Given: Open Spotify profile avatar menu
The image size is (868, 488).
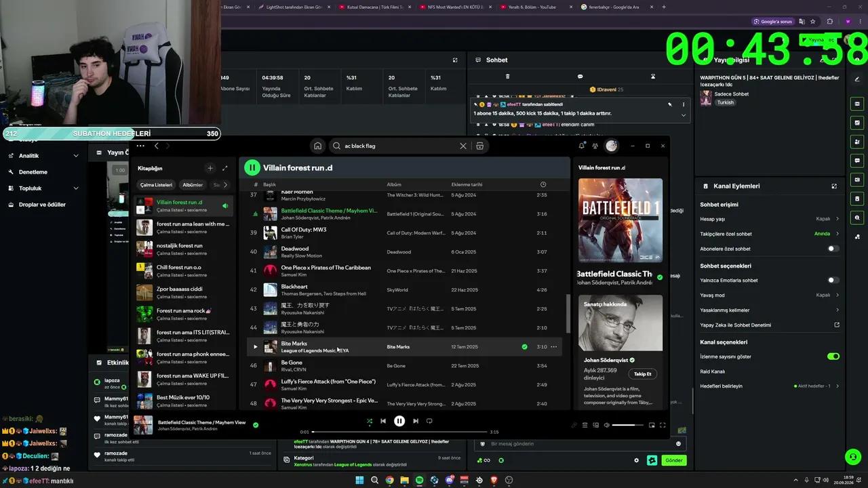Looking at the screenshot, I should coord(612,146).
